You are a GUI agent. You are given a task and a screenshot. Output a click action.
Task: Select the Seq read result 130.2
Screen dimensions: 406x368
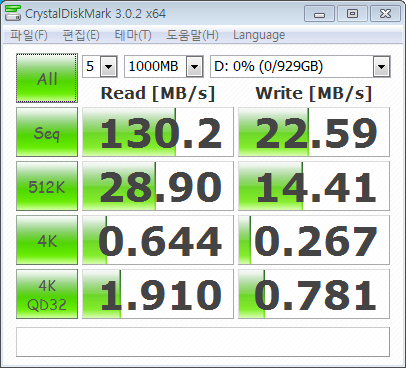tap(158, 132)
